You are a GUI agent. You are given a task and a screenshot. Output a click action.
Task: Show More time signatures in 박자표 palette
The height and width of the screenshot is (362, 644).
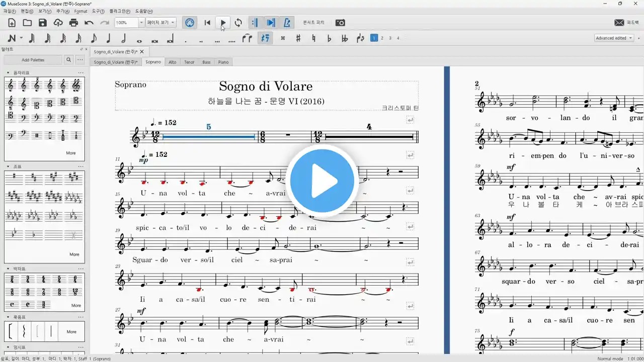tap(76, 305)
